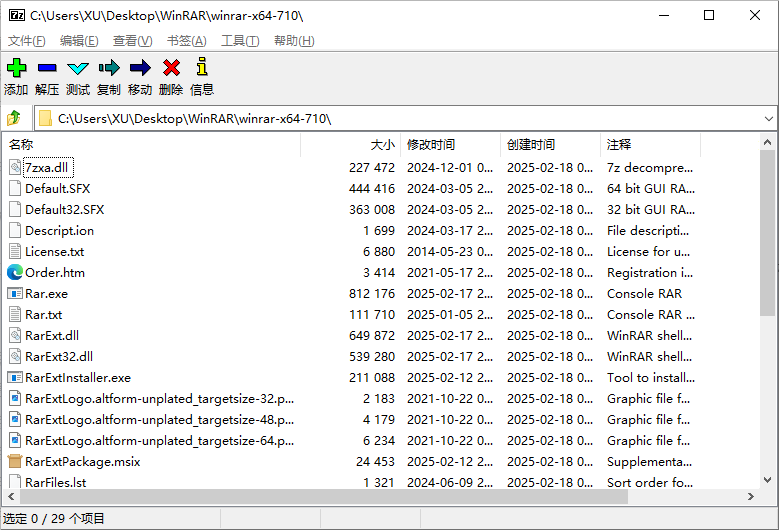The height and width of the screenshot is (530, 779).
Task: Click the targetsize-32 image file icon
Action: [15, 398]
